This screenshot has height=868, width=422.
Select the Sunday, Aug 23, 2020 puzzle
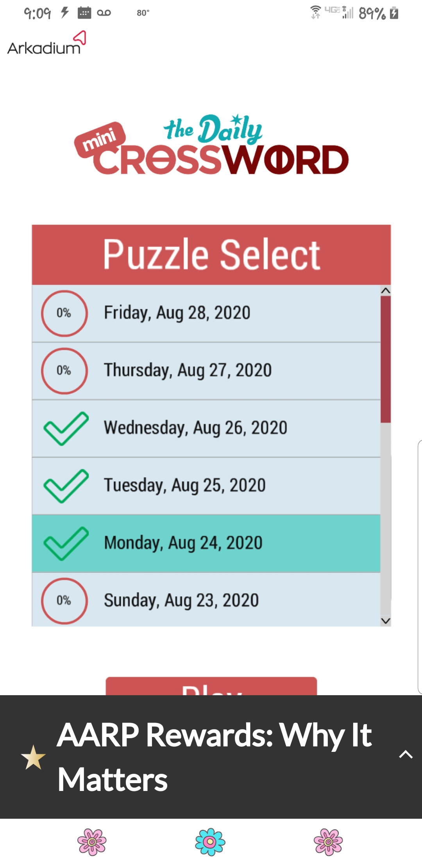[181, 600]
